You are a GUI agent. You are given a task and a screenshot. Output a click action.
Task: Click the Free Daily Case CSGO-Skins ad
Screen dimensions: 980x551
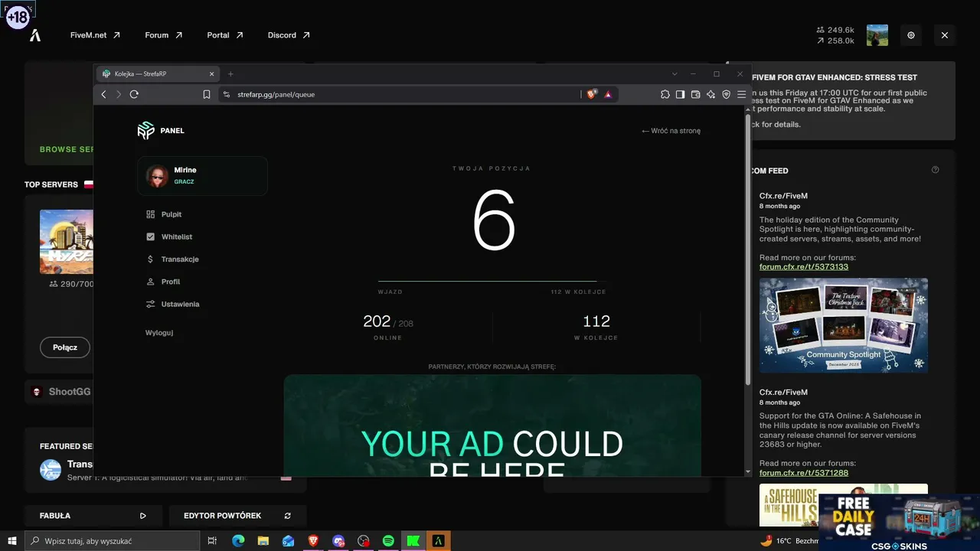900,523
